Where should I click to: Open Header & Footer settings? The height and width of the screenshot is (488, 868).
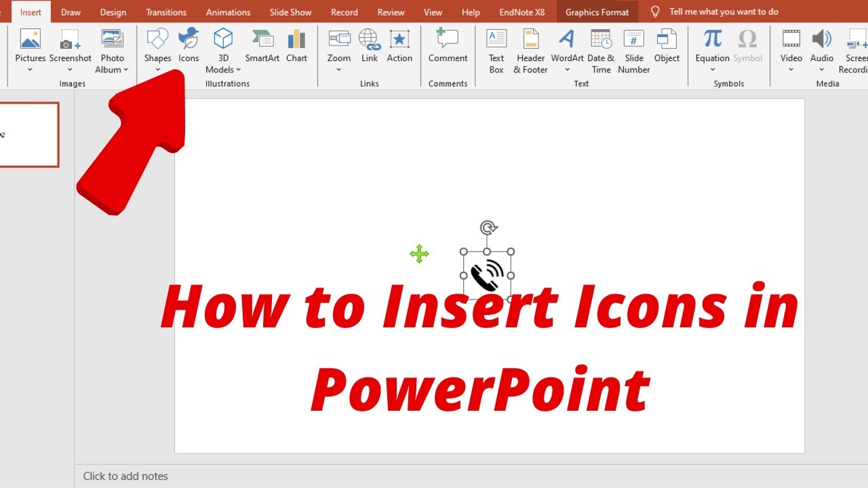click(x=530, y=51)
